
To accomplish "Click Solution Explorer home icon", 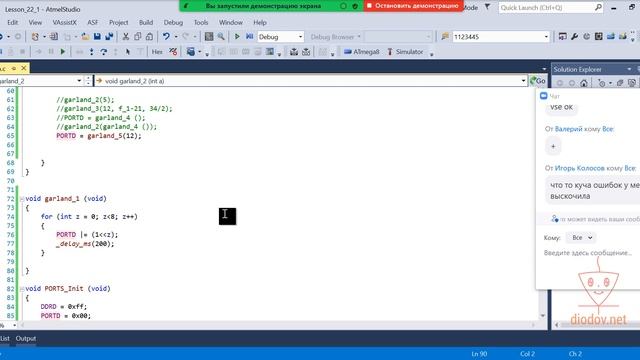I will pyautogui.click(x=584, y=83).
